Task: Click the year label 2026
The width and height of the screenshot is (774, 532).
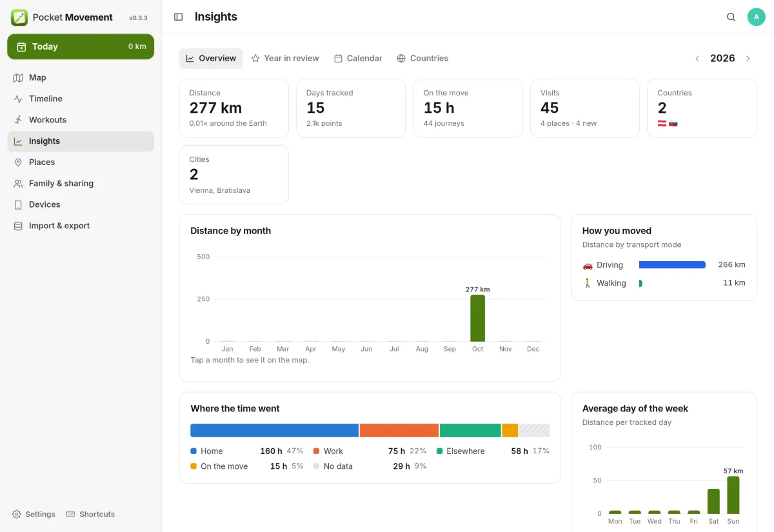Action: click(722, 59)
